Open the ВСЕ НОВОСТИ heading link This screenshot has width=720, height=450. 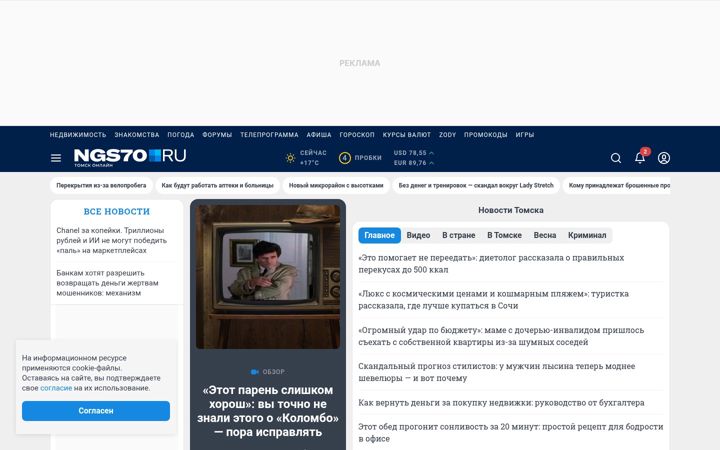pyautogui.click(x=117, y=212)
